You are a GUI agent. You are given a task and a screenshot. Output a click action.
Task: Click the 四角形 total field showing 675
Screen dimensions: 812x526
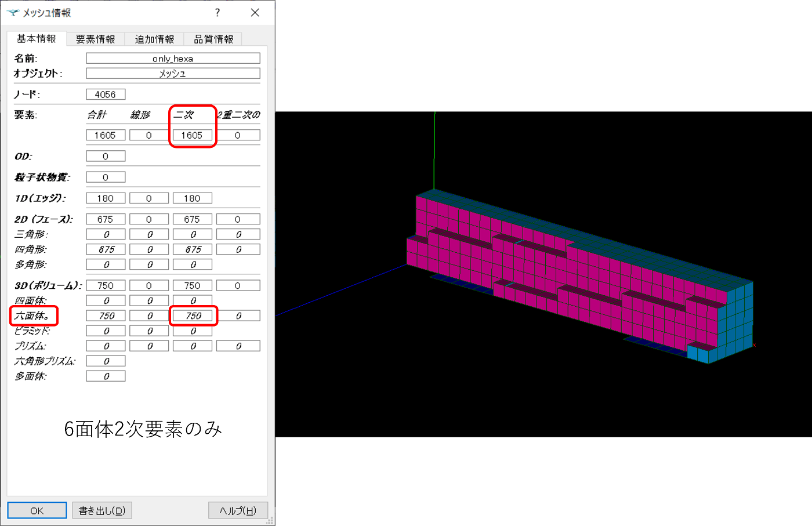coord(106,249)
